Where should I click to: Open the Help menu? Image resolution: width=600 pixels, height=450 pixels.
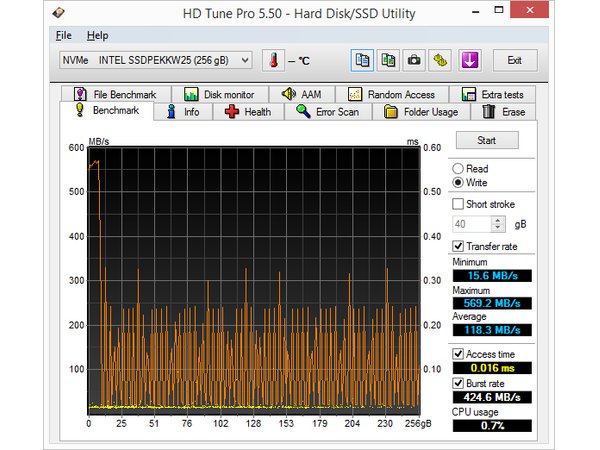pyautogui.click(x=98, y=36)
